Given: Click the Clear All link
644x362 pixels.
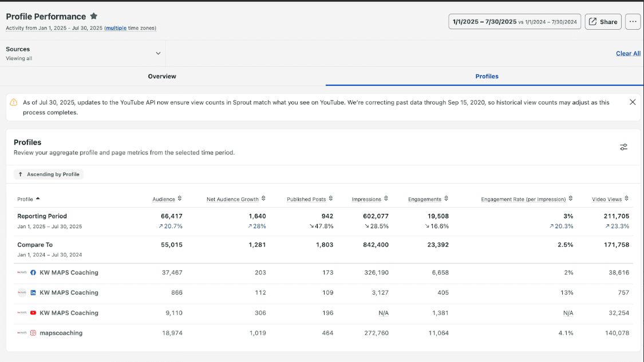Looking at the screenshot, I should pyautogui.click(x=628, y=53).
